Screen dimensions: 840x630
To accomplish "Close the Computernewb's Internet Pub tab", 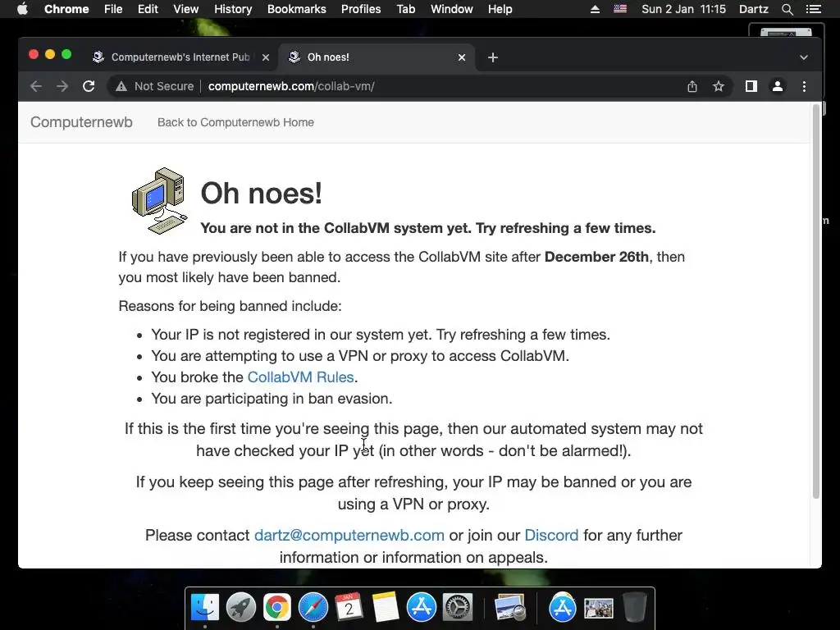I will pyautogui.click(x=266, y=57).
